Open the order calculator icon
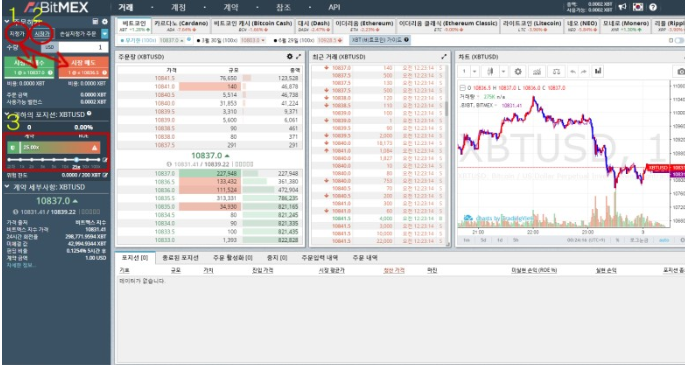This screenshot has width=685, height=365. tap(96, 21)
